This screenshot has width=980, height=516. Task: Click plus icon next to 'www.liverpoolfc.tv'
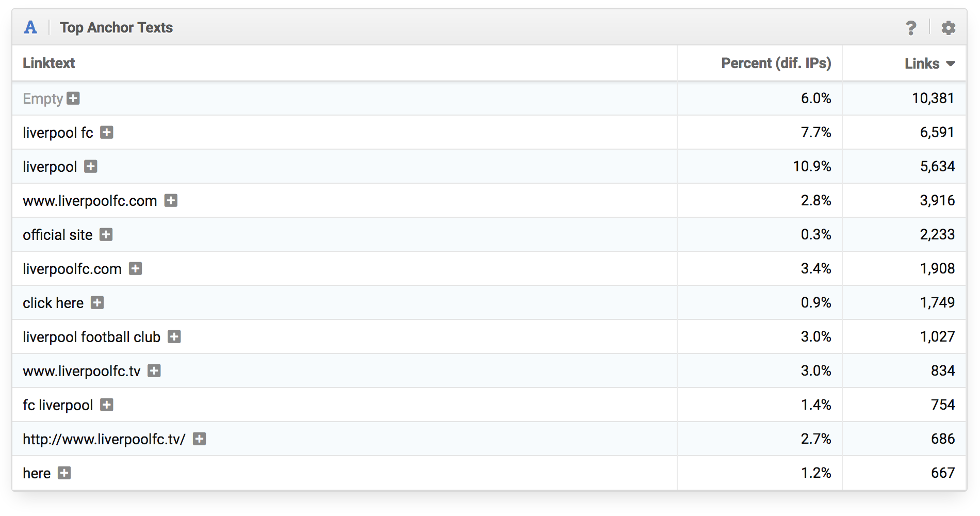pos(154,371)
